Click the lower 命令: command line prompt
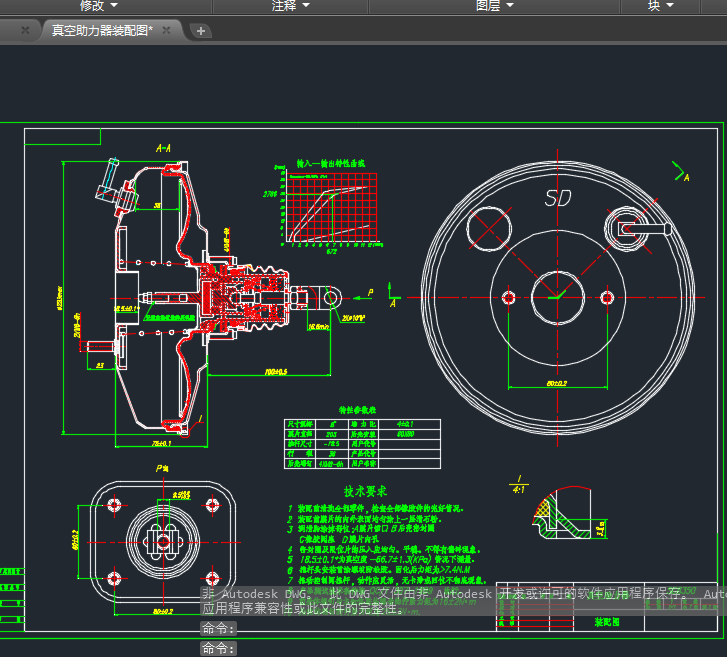The image size is (727, 657). [x=219, y=648]
